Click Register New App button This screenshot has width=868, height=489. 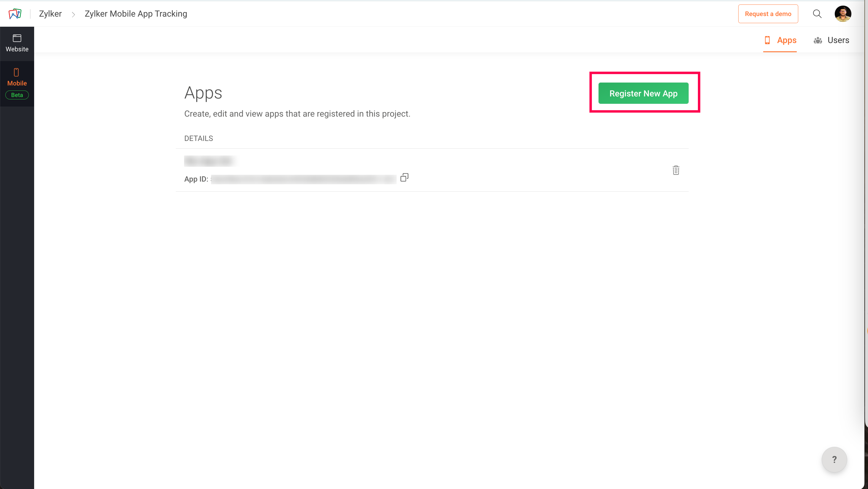click(643, 93)
